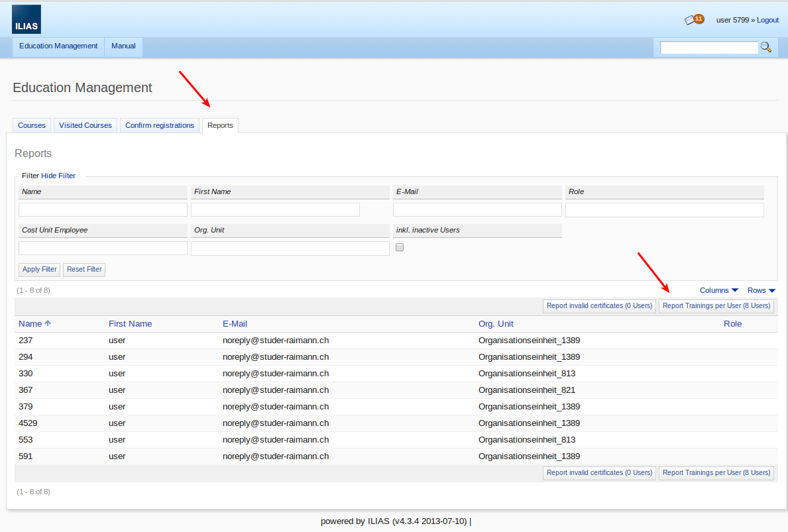Hide the filter panel
The image size is (788, 532).
click(x=58, y=176)
